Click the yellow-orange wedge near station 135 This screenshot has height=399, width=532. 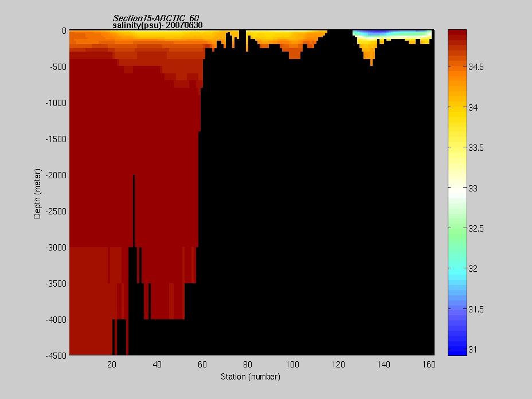(368, 49)
